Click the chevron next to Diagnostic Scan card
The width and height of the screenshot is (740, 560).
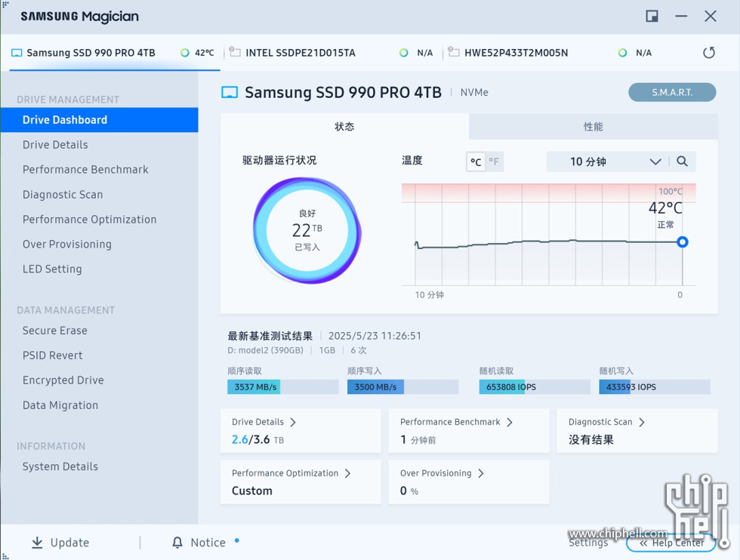pos(642,422)
